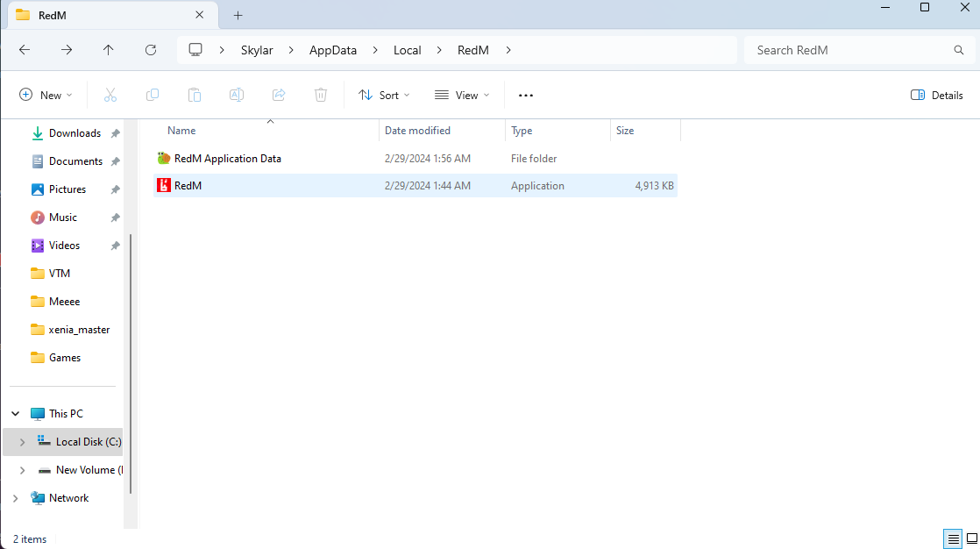980x549 pixels.
Task: Open the View dropdown menu
Action: click(462, 95)
